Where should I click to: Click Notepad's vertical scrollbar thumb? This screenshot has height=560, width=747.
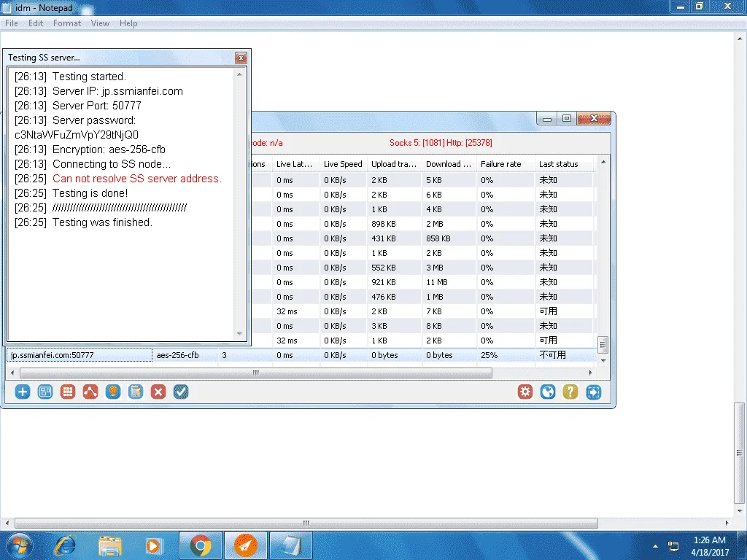pyautogui.click(x=739, y=452)
